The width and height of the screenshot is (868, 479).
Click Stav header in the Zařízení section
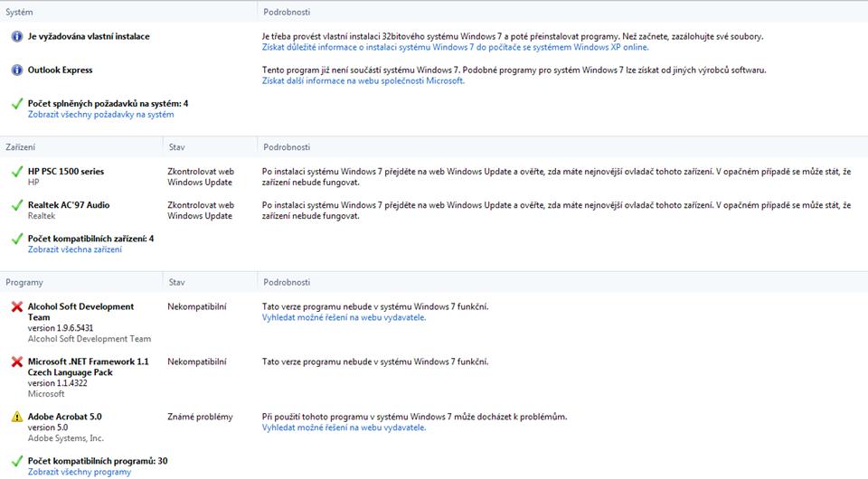click(176, 147)
